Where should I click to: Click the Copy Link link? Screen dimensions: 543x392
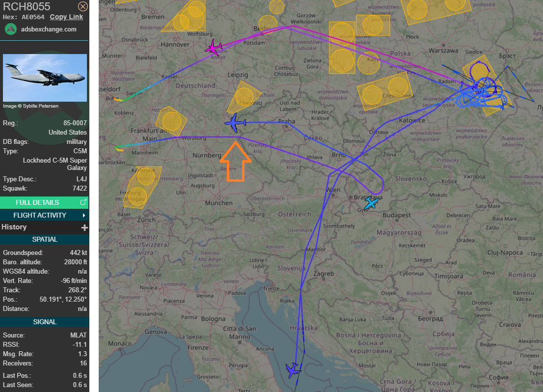(x=66, y=17)
